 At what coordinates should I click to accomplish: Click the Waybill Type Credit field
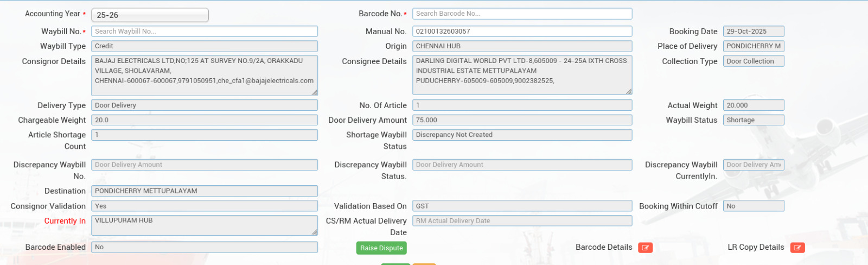(x=204, y=46)
